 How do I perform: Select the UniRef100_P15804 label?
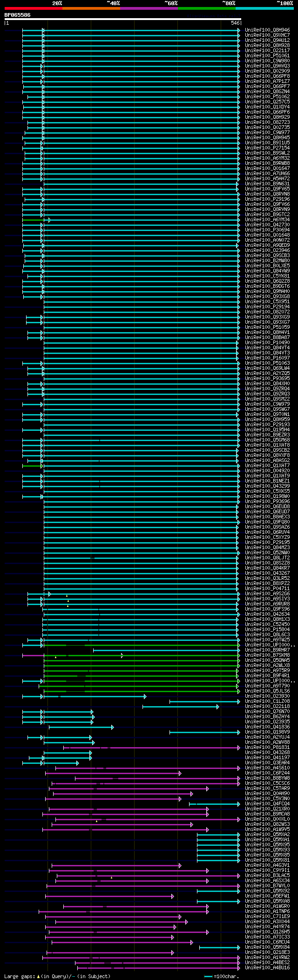(x=267, y=630)
